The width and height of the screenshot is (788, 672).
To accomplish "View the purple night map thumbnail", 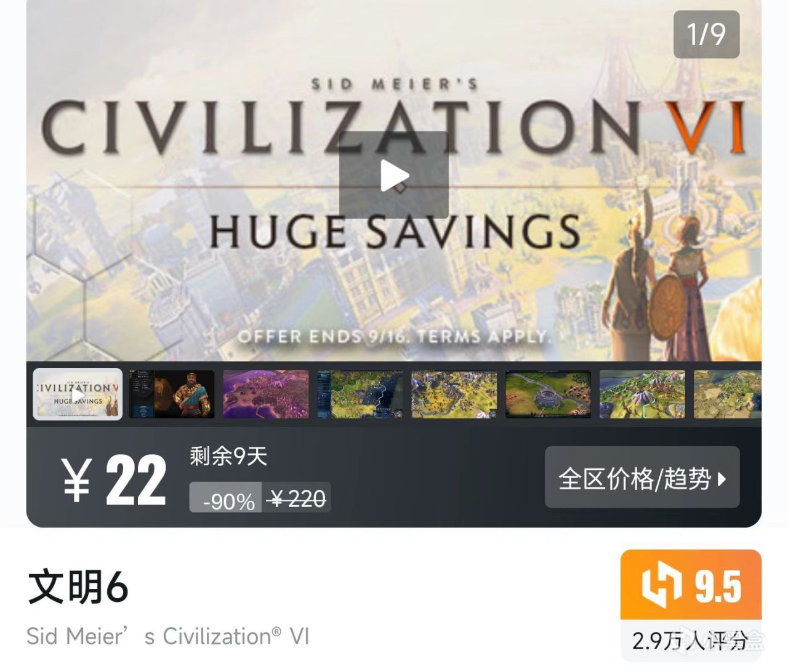I will tap(266, 394).
